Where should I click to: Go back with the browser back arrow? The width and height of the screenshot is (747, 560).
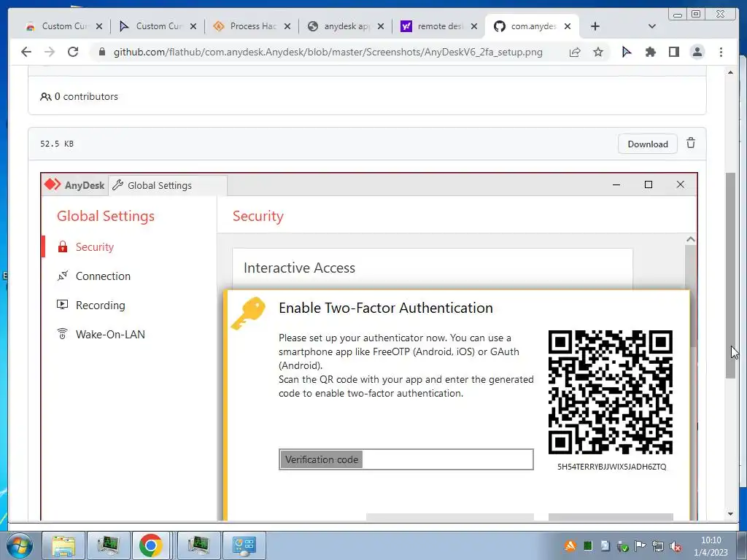tap(26, 52)
